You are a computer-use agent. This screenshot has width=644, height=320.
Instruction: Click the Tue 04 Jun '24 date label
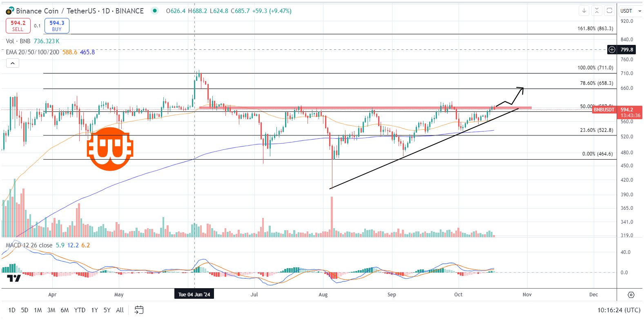[x=194, y=294]
